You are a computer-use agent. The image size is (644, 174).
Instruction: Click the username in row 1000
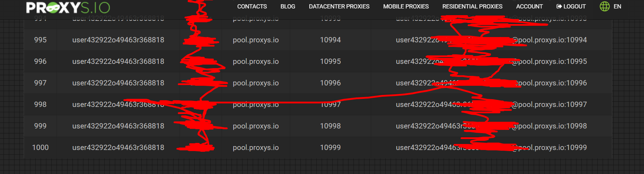118,148
